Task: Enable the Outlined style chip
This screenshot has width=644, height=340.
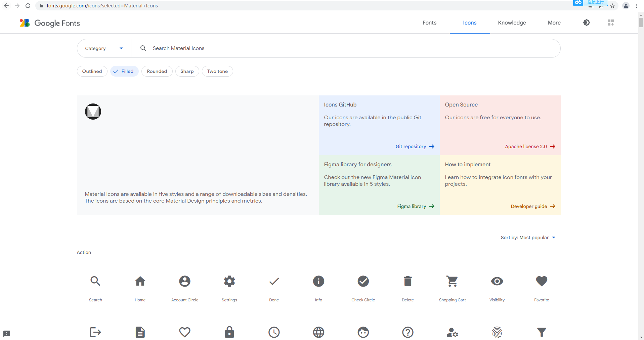Action: (x=92, y=71)
